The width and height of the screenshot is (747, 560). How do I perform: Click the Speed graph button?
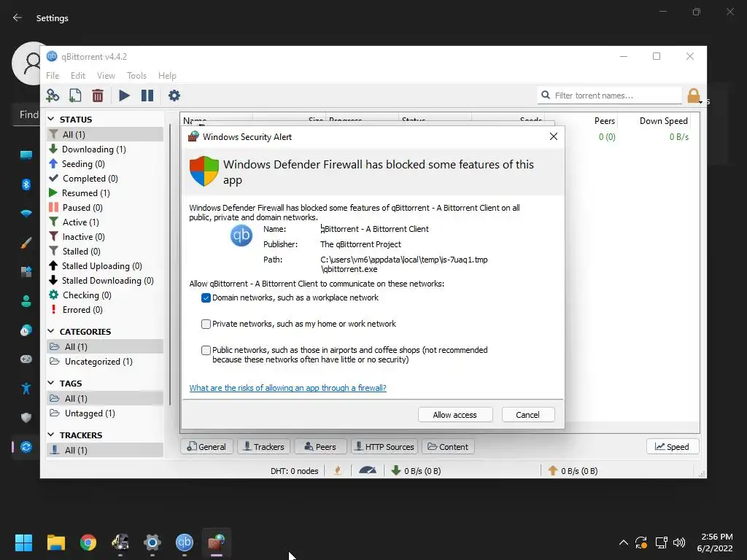tap(672, 447)
